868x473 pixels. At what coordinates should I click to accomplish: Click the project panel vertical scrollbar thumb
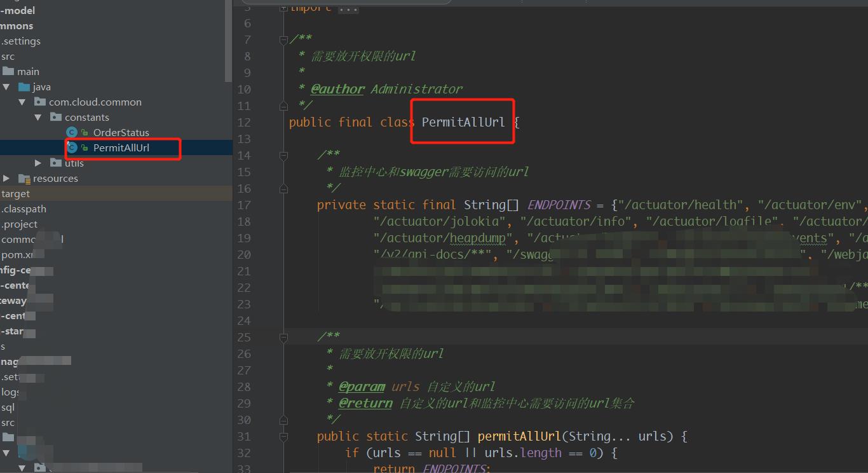(229, 41)
